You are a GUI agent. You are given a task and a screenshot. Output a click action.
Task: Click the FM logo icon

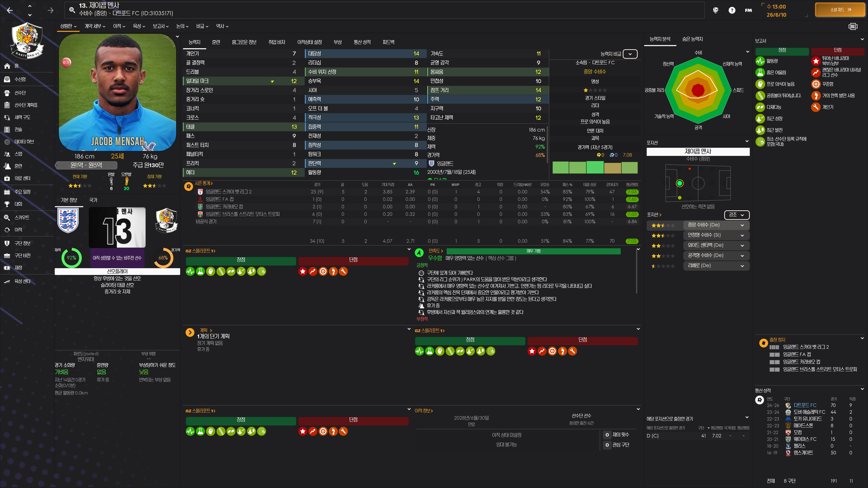[748, 10]
